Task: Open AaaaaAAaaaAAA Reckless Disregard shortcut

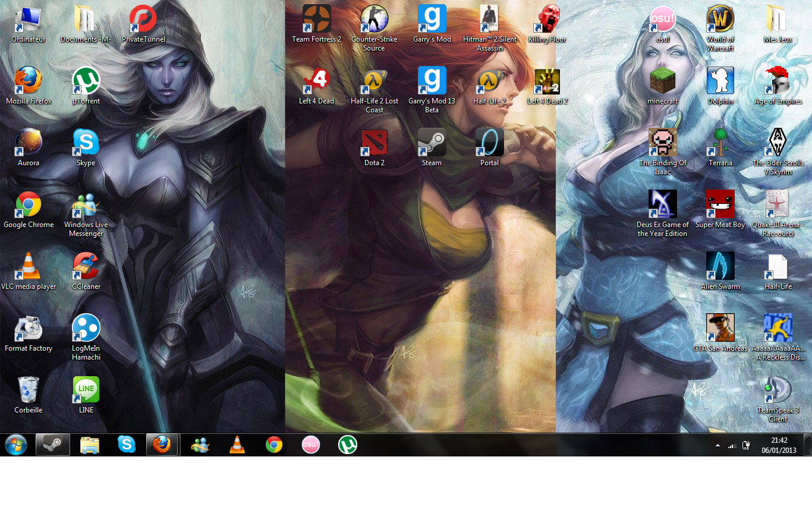Action: click(778, 338)
